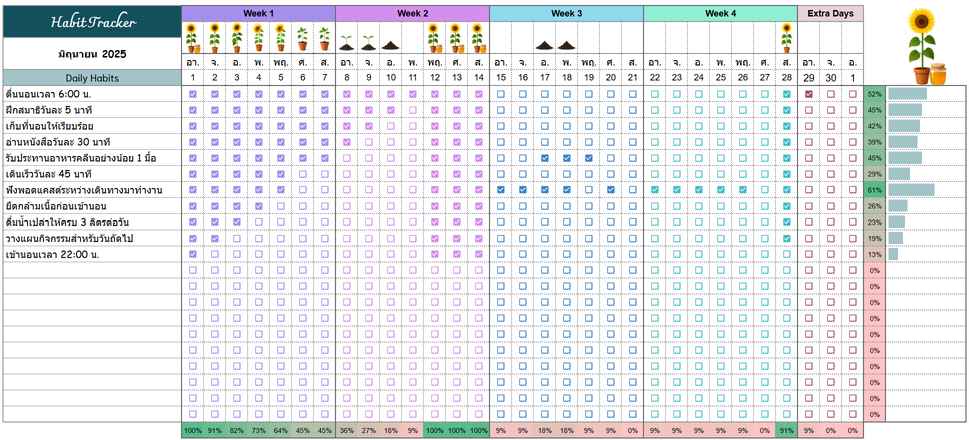Screen dimensions: 969x440
Task: Click the Week 3 header
Action: coord(566,14)
